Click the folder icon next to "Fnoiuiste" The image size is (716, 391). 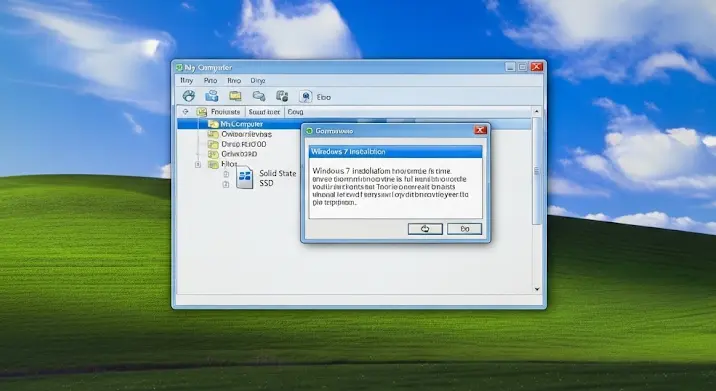point(201,112)
